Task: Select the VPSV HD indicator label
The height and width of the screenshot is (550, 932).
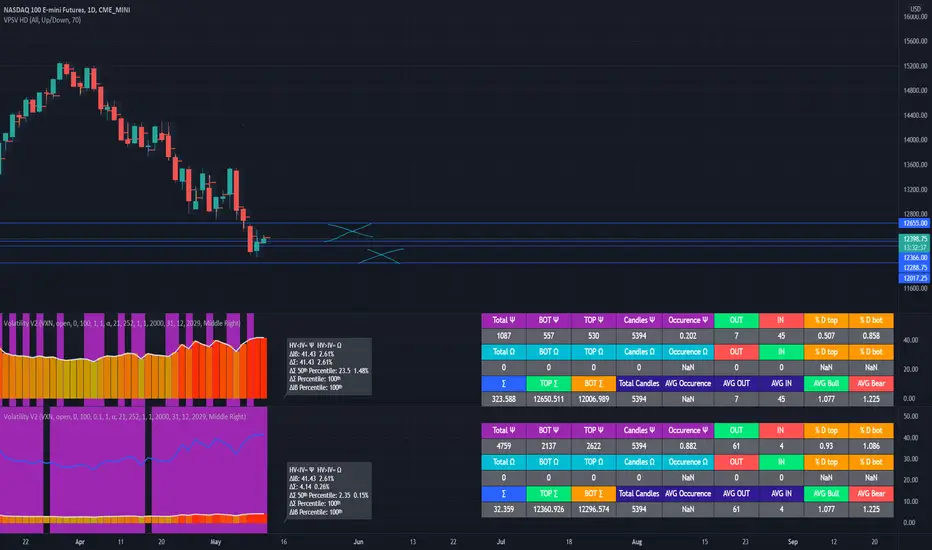Action: [42, 20]
